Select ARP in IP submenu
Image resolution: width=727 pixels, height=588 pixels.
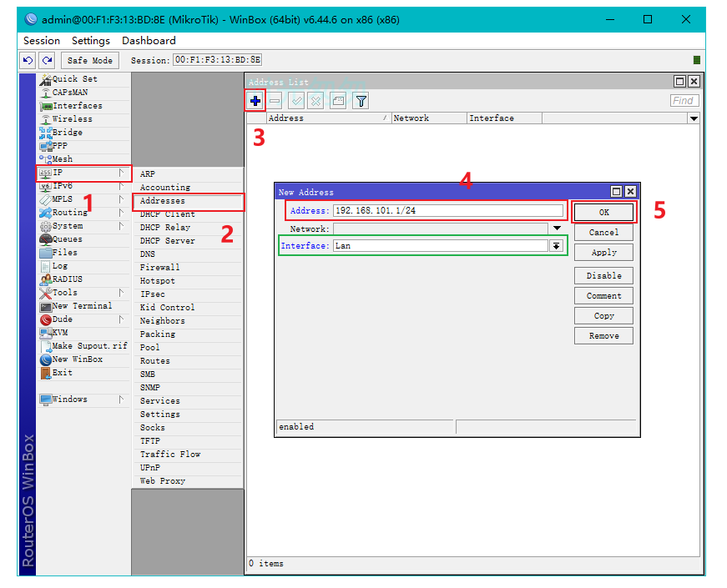click(x=187, y=174)
